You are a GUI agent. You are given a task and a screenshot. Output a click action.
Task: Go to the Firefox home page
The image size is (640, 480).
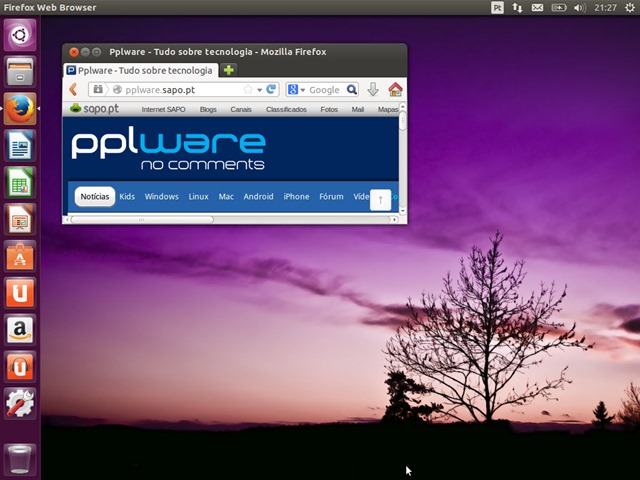[395, 89]
